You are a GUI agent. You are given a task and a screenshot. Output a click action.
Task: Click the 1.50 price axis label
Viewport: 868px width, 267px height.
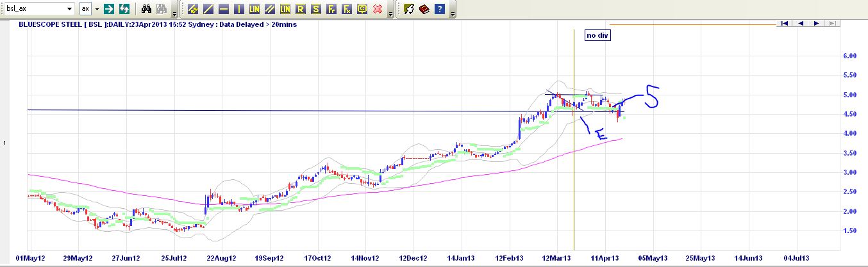point(850,231)
